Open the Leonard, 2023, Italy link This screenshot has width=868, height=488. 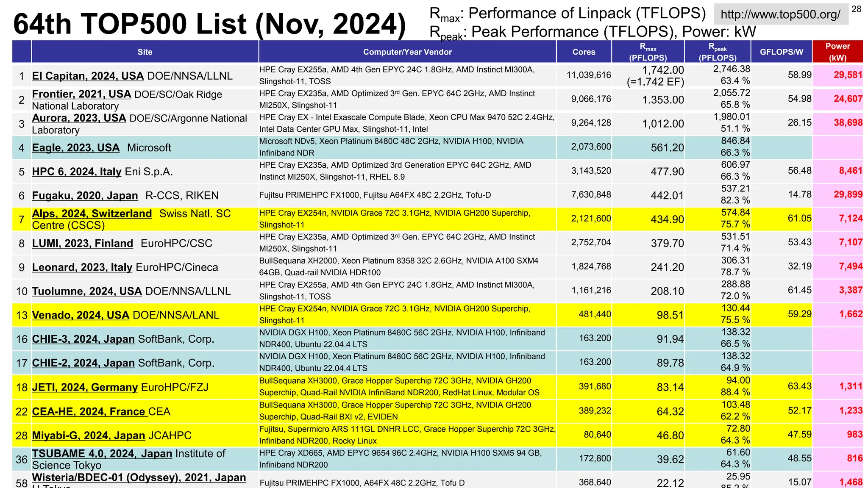(82, 267)
